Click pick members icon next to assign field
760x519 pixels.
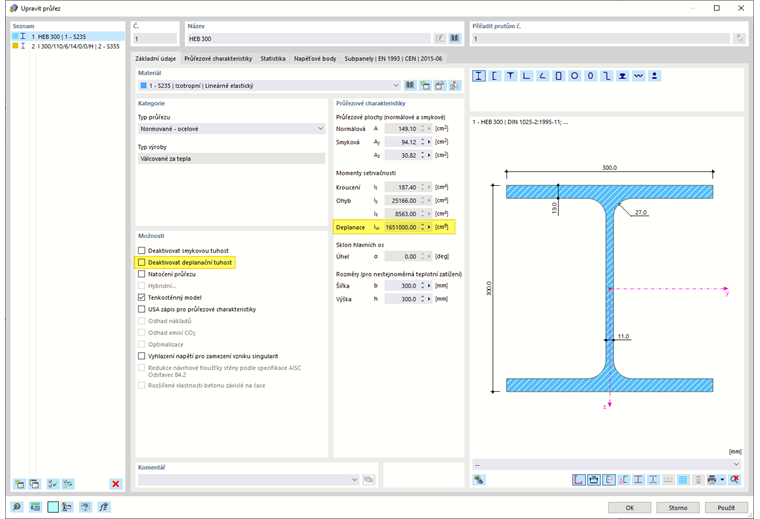739,38
